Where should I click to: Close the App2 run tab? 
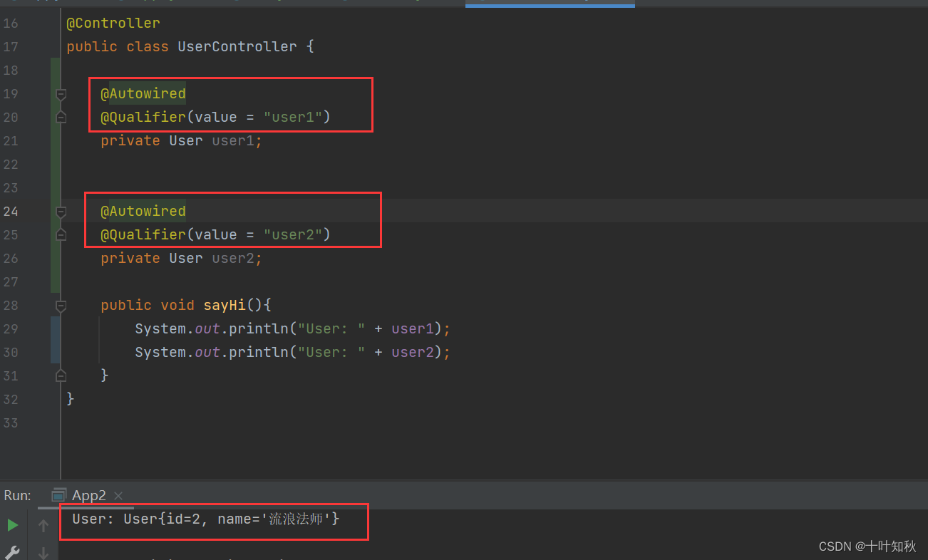tap(118, 495)
